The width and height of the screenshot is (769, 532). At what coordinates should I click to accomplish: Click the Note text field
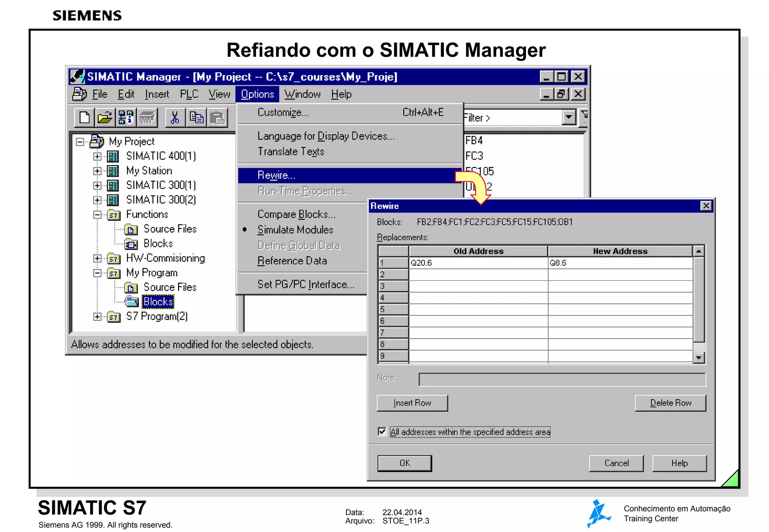click(562, 379)
